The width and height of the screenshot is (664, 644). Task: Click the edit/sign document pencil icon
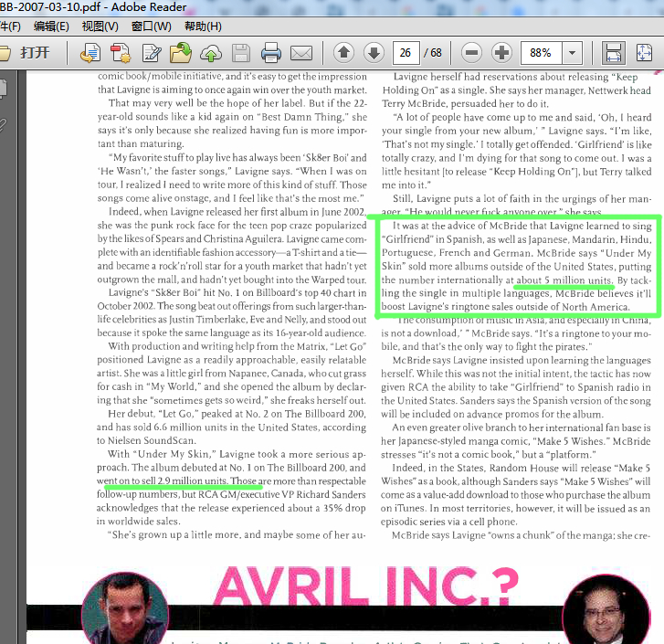tap(152, 53)
